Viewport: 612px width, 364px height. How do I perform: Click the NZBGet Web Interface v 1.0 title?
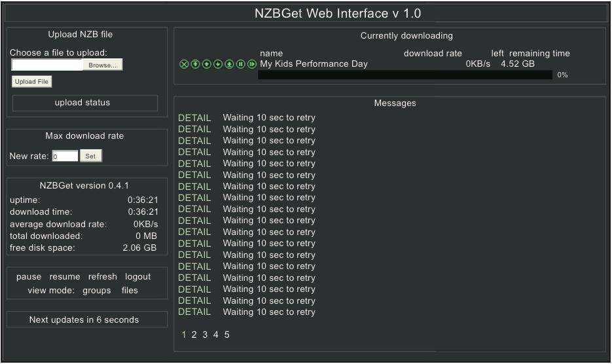(x=338, y=14)
